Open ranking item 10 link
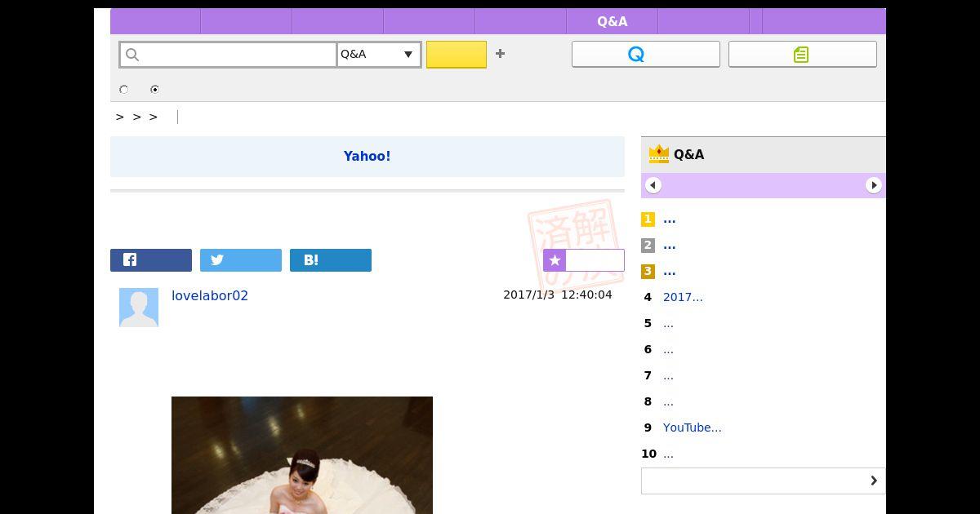The image size is (980, 514). click(x=668, y=454)
